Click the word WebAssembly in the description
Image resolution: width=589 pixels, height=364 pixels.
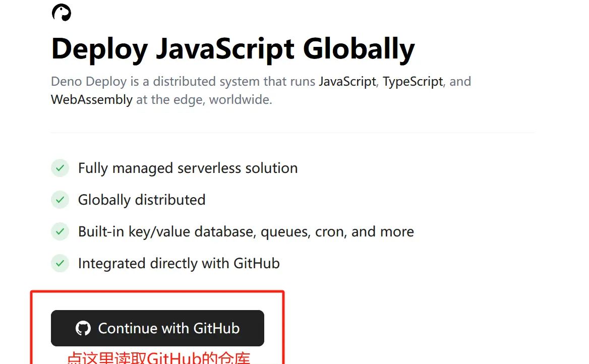pos(92,99)
